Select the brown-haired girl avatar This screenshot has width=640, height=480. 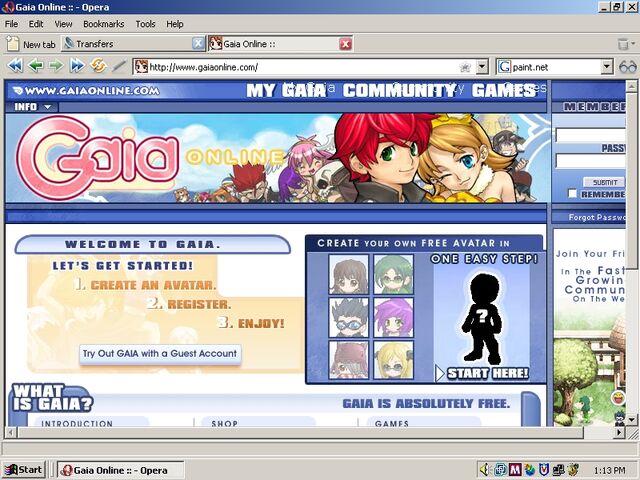coord(348,274)
